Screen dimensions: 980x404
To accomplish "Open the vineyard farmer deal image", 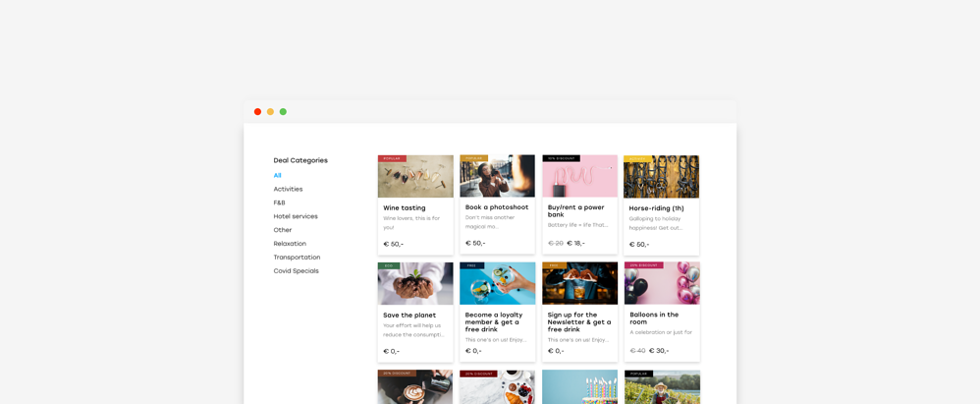I will [662, 387].
